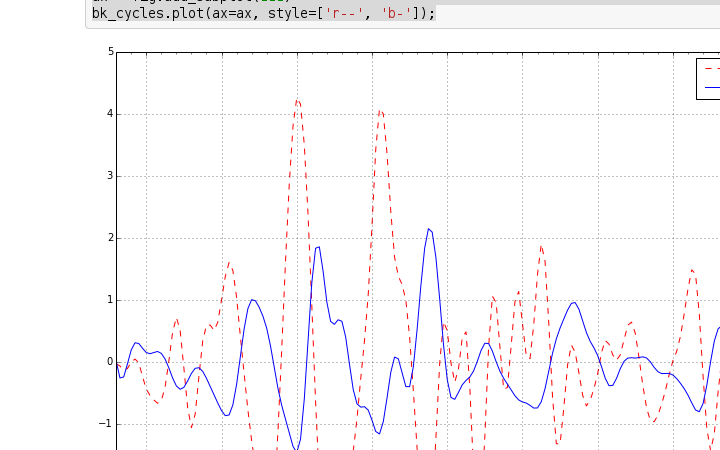This screenshot has height=450, width=720.
Task: Click the 'r--' style string in code
Action: click(346, 13)
